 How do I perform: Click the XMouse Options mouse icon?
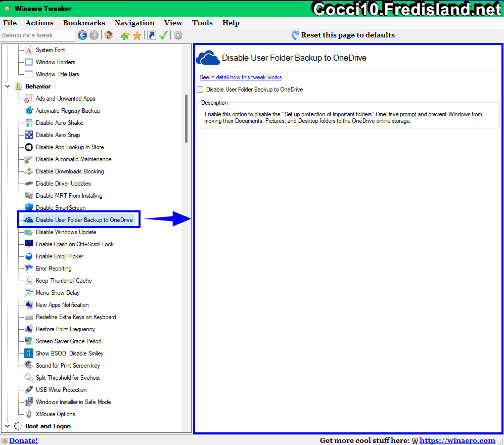coord(29,414)
